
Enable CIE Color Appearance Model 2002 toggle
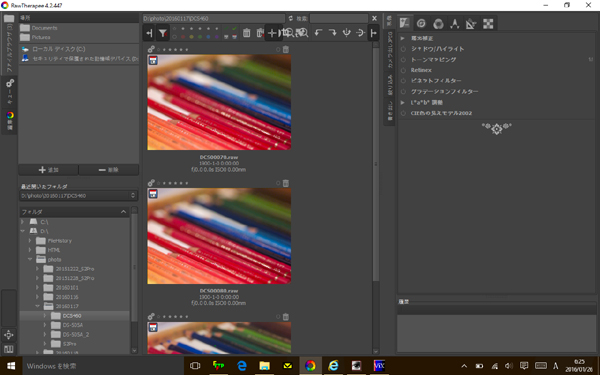(x=403, y=113)
